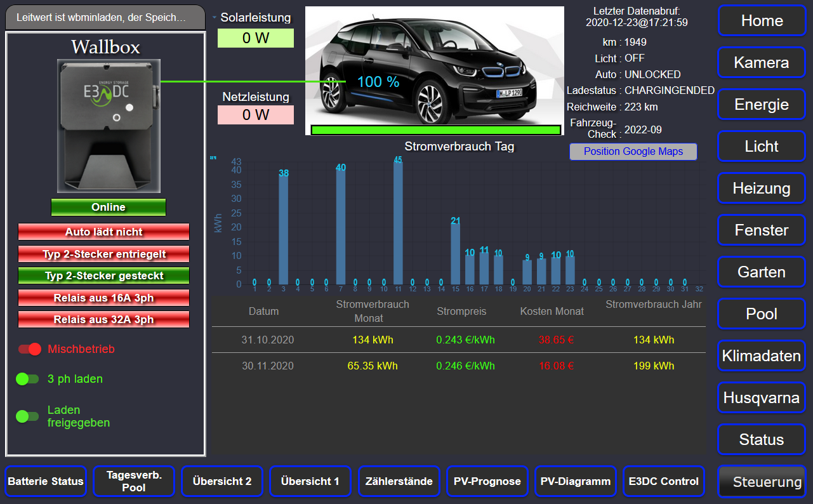Switch to Übersicht 1
Screen dimensions: 813x504
click(x=310, y=481)
